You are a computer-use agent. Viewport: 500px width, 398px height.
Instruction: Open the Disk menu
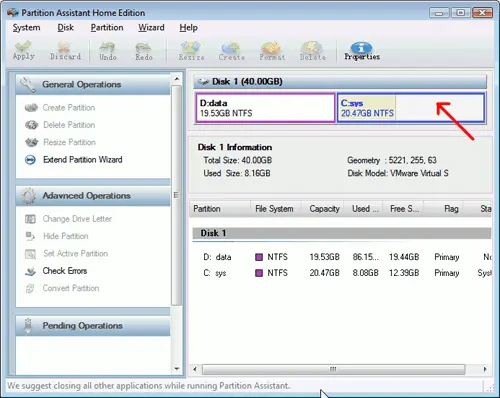click(x=65, y=28)
